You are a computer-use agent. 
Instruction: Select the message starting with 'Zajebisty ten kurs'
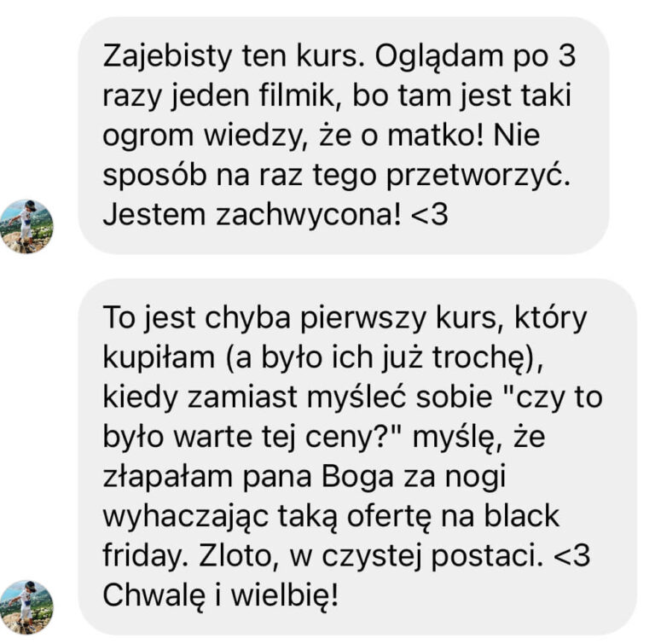(344, 136)
